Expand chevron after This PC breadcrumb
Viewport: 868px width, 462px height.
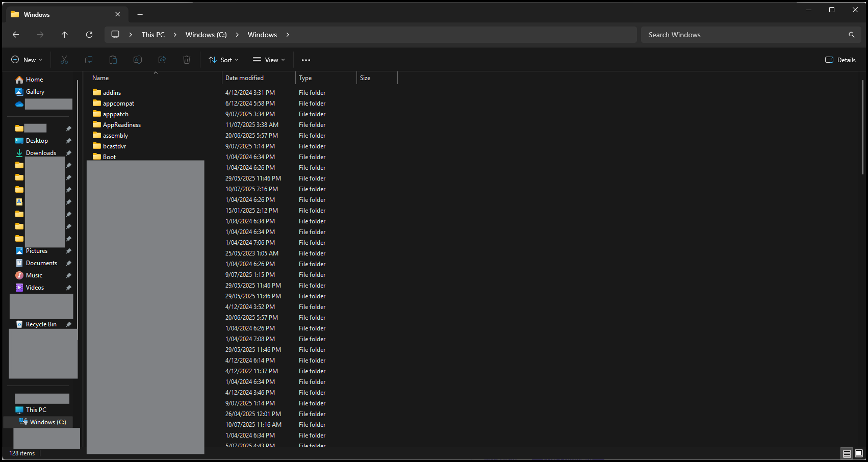tap(175, 35)
